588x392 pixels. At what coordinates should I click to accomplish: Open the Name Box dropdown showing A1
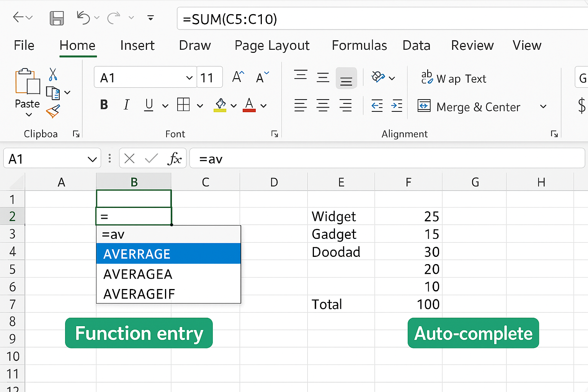[x=92, y=159]
